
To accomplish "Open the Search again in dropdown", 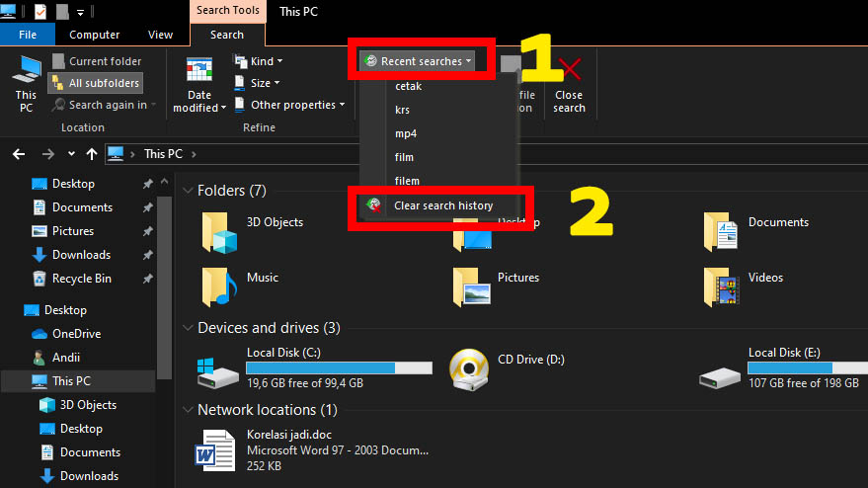I will [x=104, y=105].
